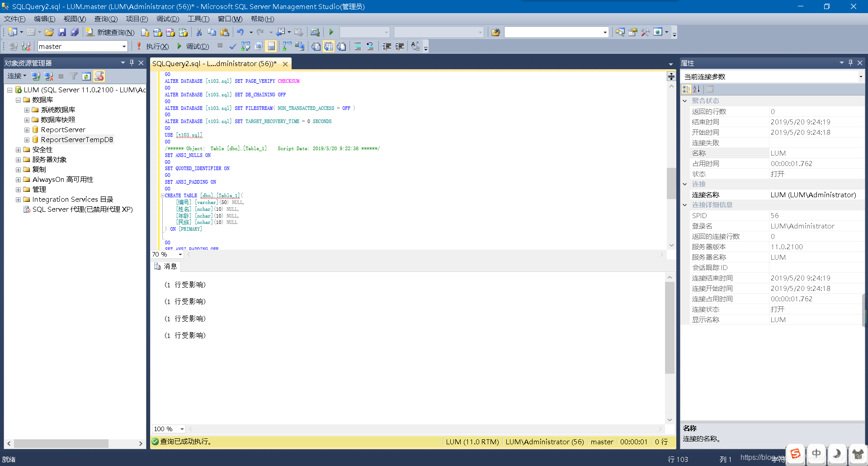This screenshot has width=868, height=466.
Task: Click the 调试(D) debug toolbar button
Action: [193, 46]
